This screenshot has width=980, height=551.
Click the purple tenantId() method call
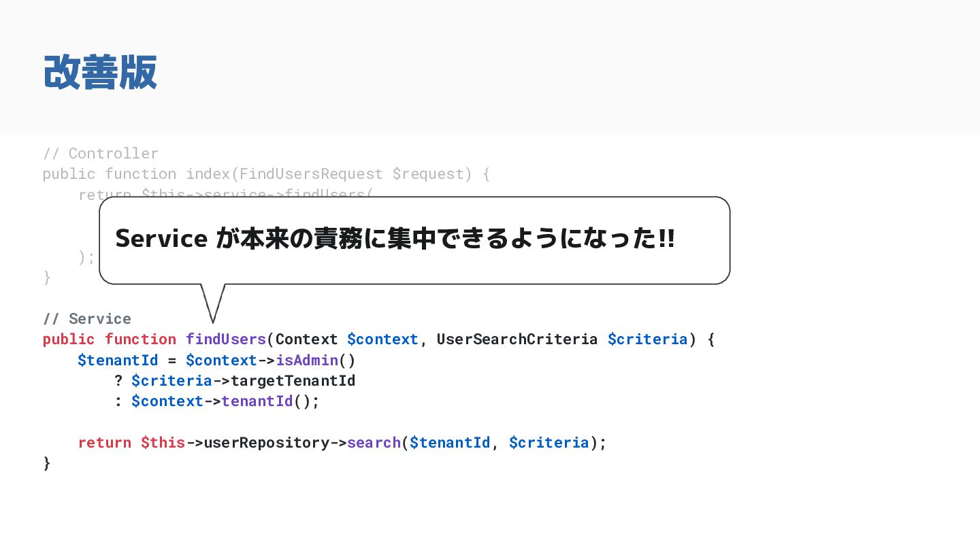pyautogui.click(x=257, y=401)
